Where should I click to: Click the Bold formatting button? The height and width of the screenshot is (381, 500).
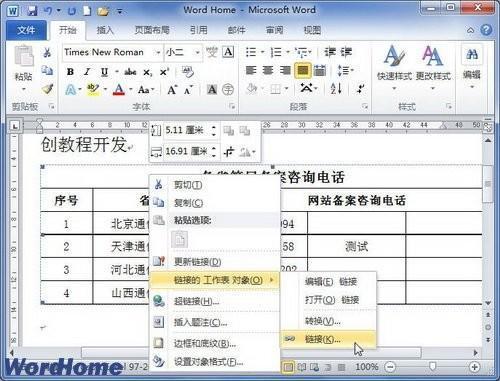point(70,72)
